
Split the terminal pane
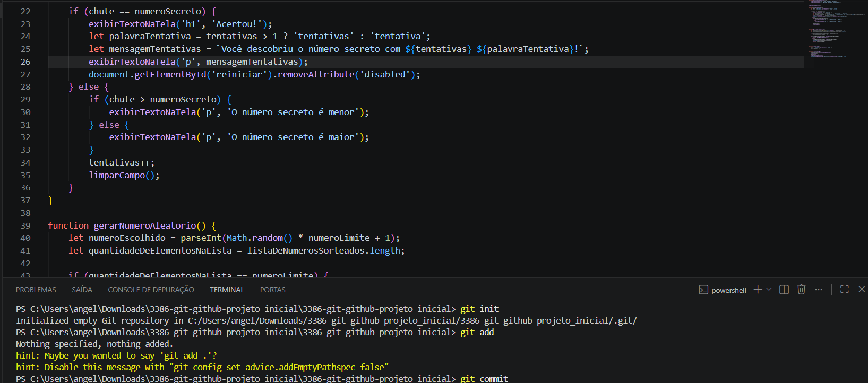click(784, 289)
